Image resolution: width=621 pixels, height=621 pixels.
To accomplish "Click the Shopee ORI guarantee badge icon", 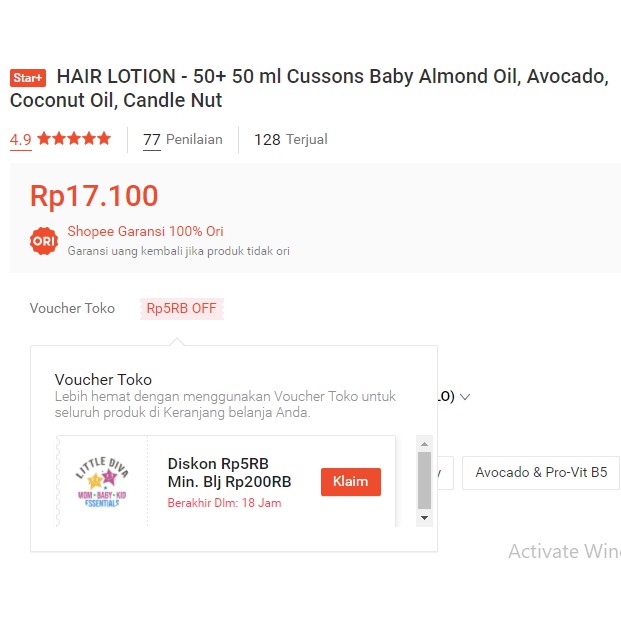I will coord(43,241).
